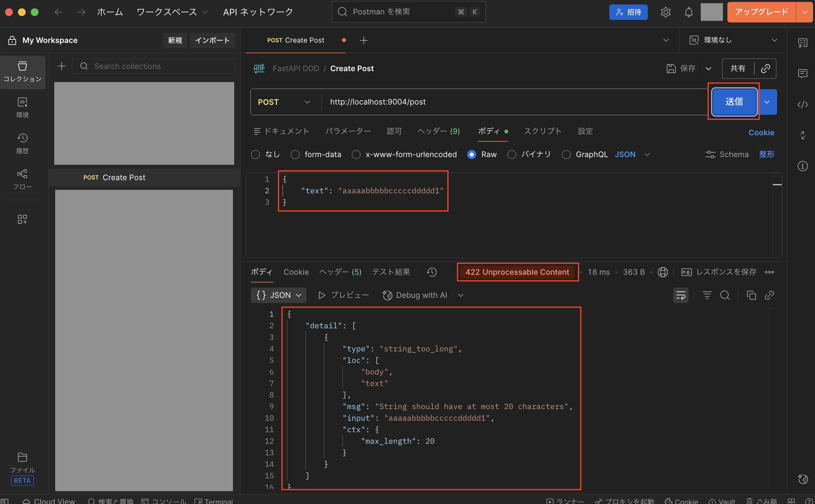
Task: Click the response history clock icon
Action: click(432, 272)
